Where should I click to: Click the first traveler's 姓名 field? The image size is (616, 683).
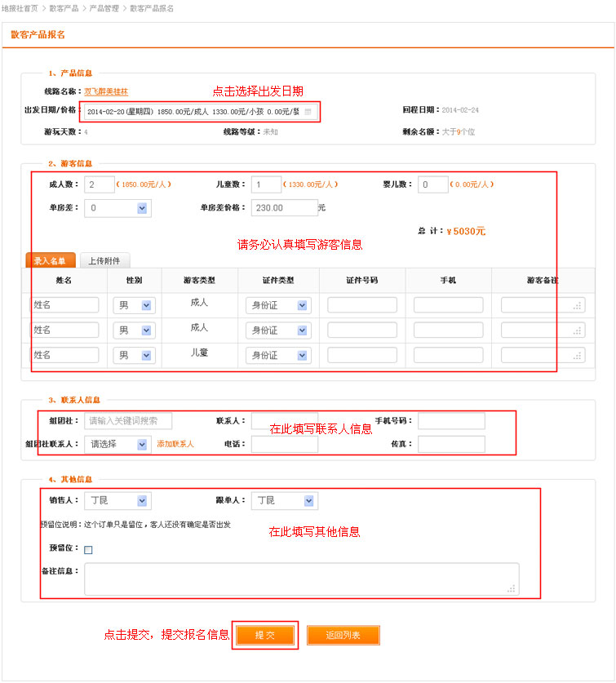[x=64, y=305]
